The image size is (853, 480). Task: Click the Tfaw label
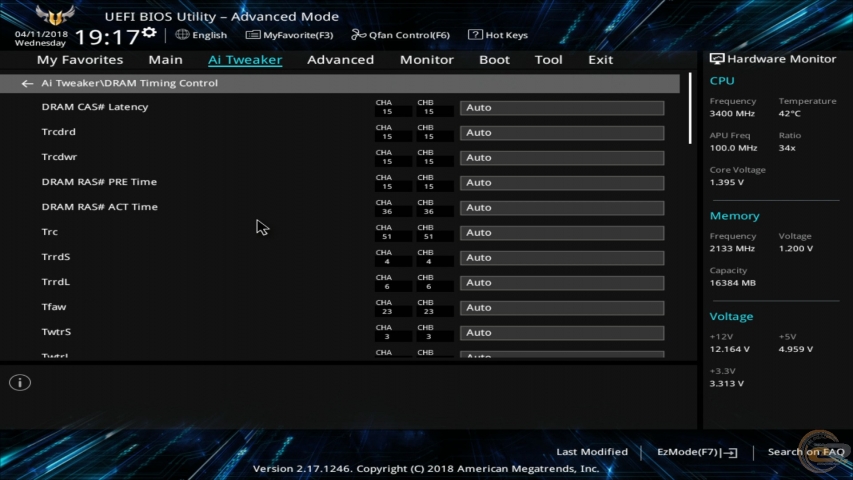coord(53,307)
